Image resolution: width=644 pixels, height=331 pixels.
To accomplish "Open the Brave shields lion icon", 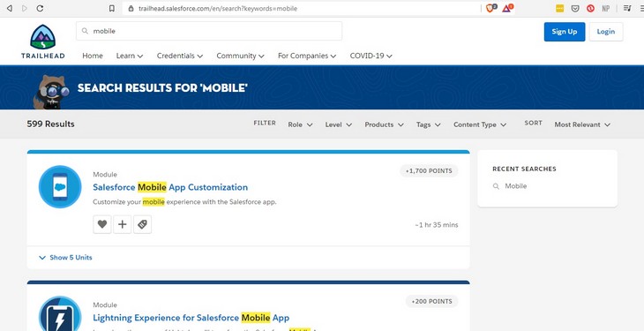I will point(490,8).
